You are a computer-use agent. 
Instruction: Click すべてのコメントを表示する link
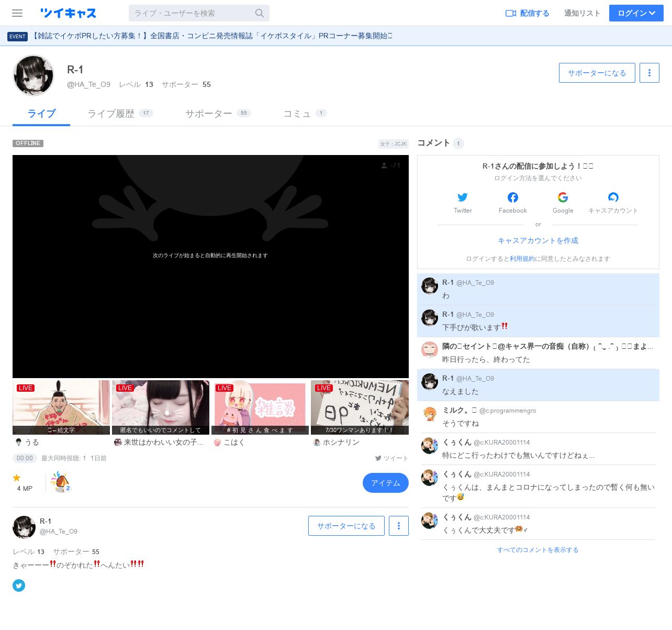[538, 550]
